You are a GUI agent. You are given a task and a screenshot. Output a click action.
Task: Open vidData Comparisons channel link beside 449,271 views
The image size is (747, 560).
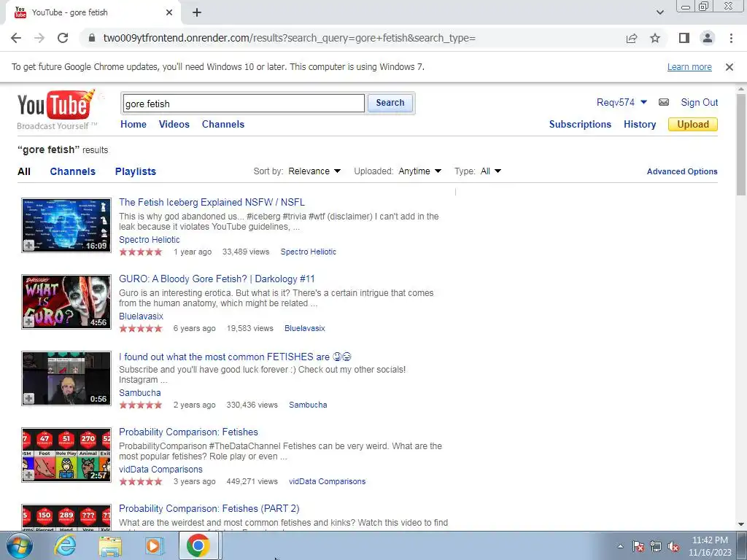tap(327, 481)
